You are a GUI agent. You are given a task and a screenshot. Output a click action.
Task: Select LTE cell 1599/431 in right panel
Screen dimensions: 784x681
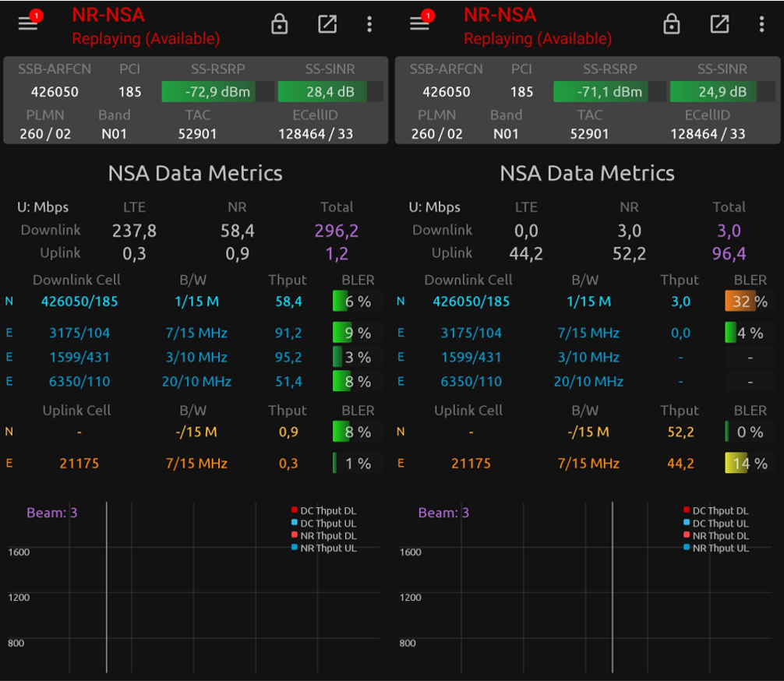pos(471,358)
